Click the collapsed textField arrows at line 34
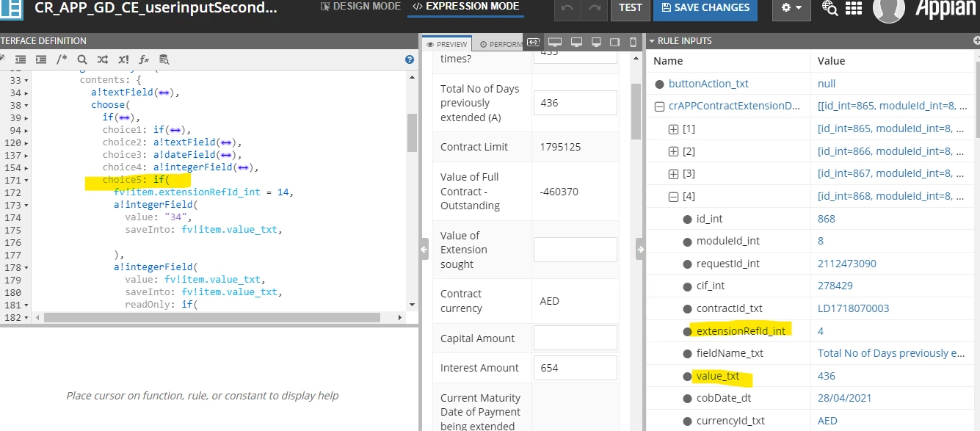This screenshot has height=431, width=980. (162, 93)
